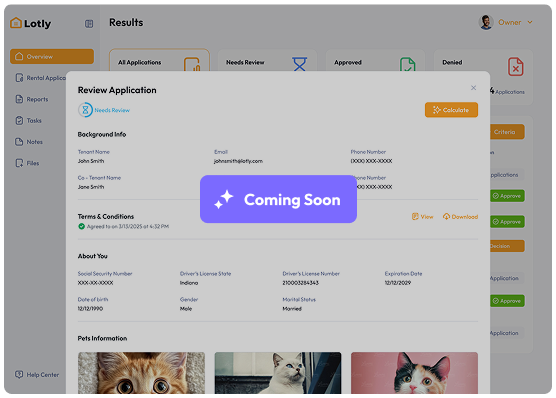
Task: Click the Lotly house logo icon
Action: [x=16, y=23]
